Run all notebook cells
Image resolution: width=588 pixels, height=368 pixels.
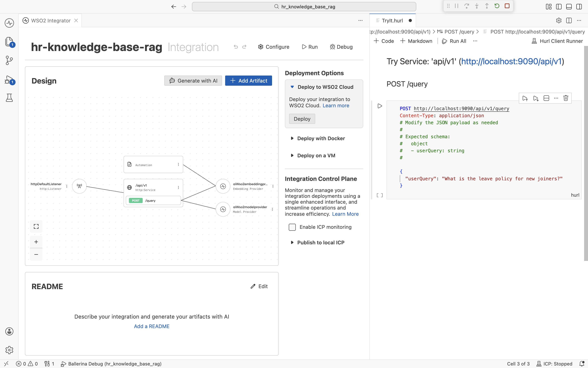pos(454,41)
